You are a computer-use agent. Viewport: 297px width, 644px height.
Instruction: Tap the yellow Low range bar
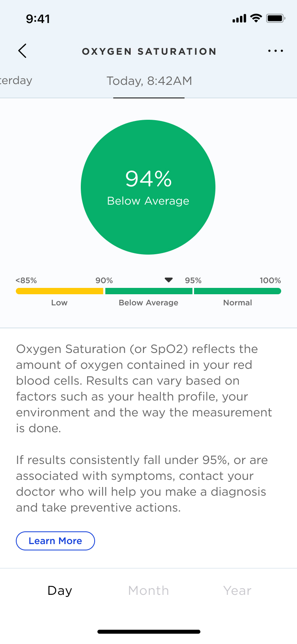tap(59, 291)
